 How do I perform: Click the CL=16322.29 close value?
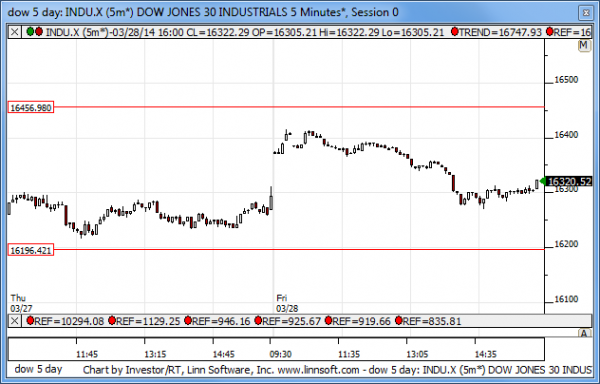pos(218,33)
